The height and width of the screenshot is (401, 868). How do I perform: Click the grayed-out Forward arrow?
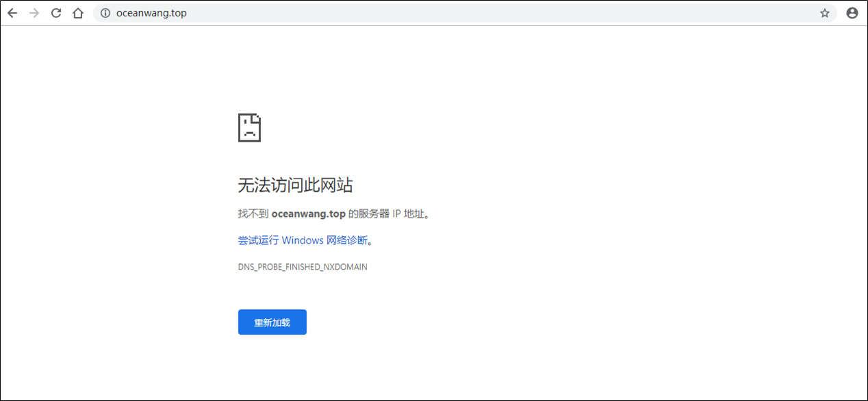tap(34, 12)
